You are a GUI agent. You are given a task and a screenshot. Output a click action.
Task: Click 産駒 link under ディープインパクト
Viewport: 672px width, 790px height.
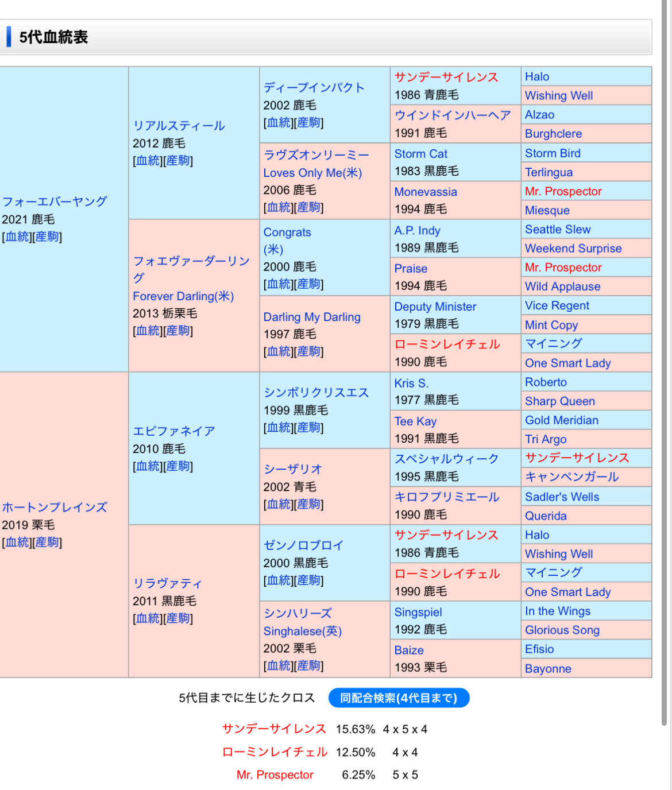point(308,122)
